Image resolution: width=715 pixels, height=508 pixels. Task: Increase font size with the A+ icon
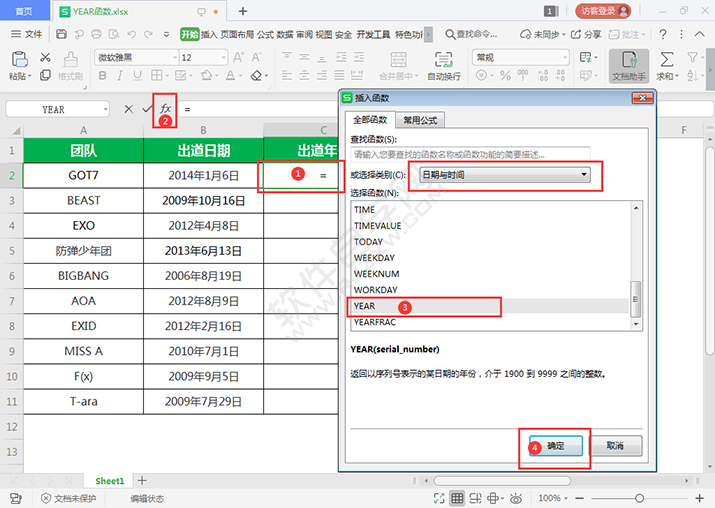(238, 57)
